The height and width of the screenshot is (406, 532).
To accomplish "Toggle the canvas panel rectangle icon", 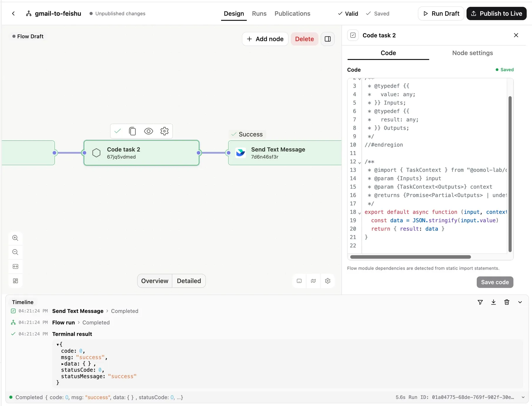I will 299,281.
